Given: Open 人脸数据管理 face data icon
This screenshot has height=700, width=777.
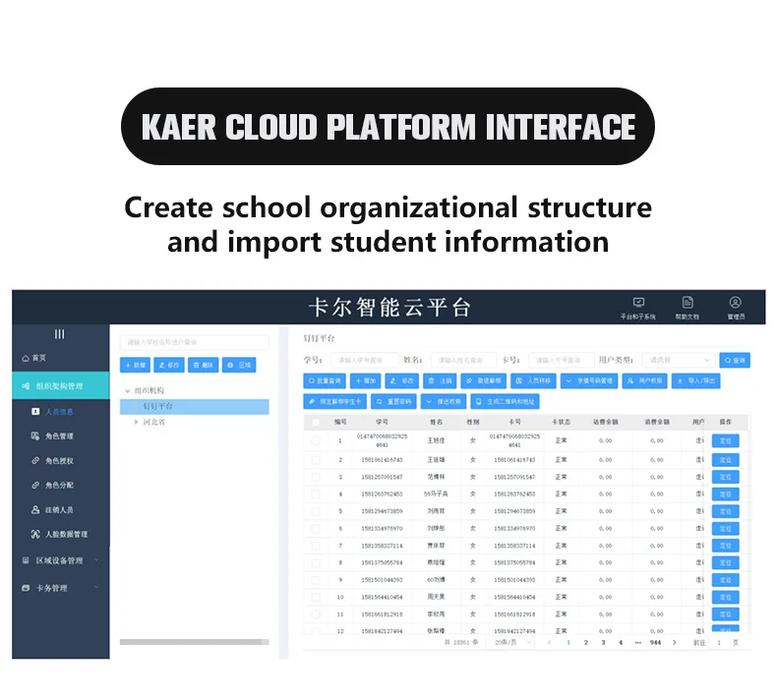Looking at the screenshot, I should click(35, 534).
